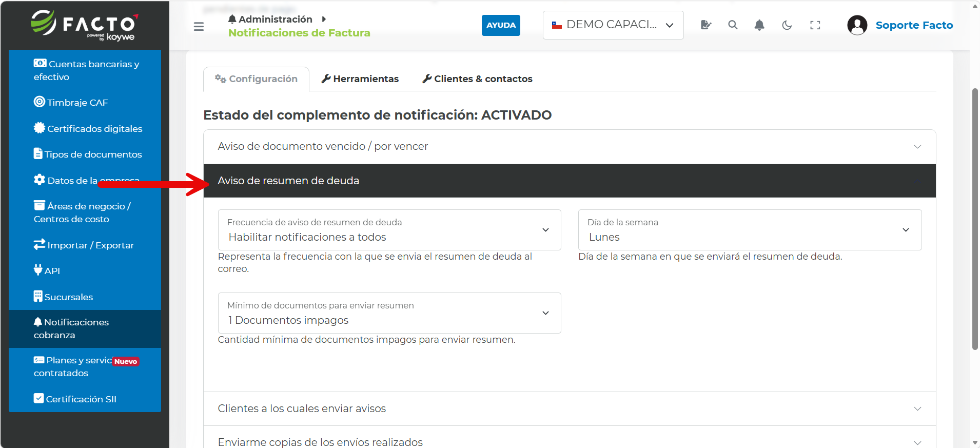The image size is (980, 448).
Task: Click the Administración bell icon in breadcrumb
Action: tap(232, 19)
